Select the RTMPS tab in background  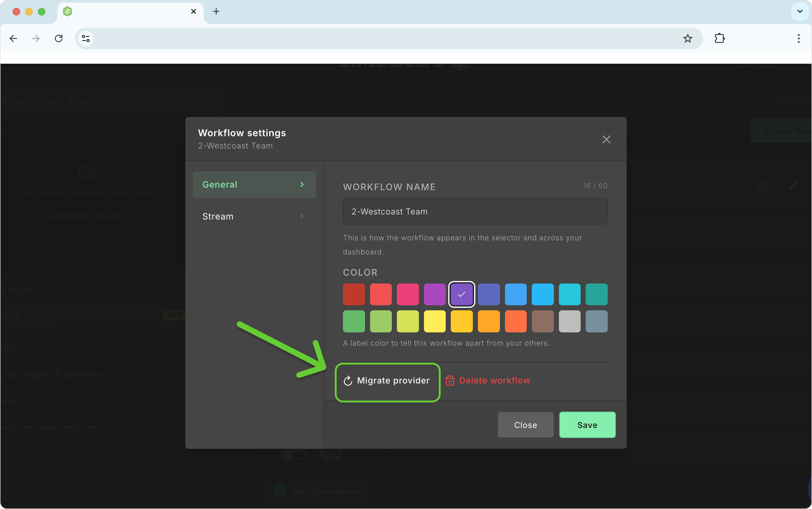(x=87, y=315)
